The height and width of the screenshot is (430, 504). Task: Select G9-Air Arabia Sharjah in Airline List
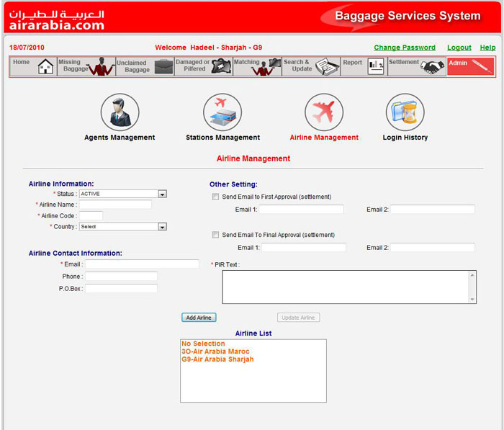coord(217,359)
